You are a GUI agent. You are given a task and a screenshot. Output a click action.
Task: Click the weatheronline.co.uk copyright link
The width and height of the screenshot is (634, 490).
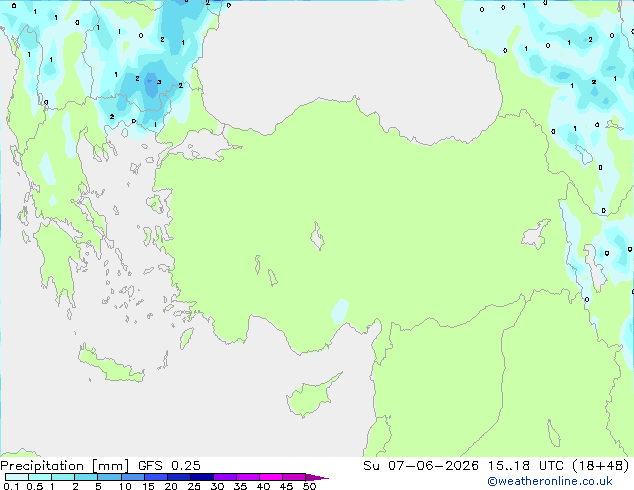[549, 481]
